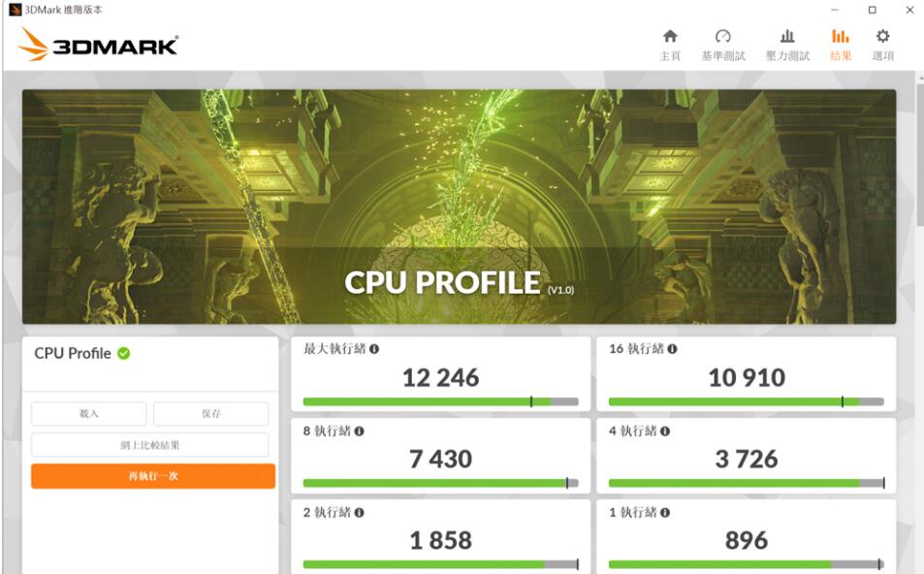The width and height of the screenshot is (924, 574).
Task: Click the 結果 bar-chart results icon
Action: coord(840,39)
